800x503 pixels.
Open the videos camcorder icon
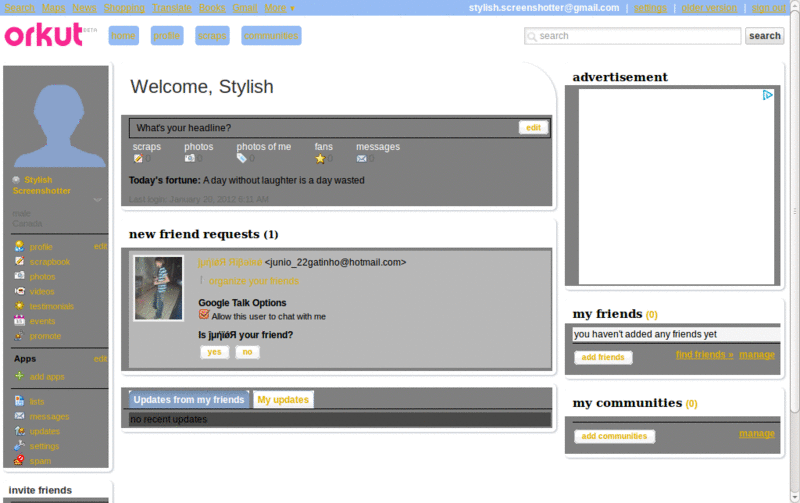click(x=19, y=291)
